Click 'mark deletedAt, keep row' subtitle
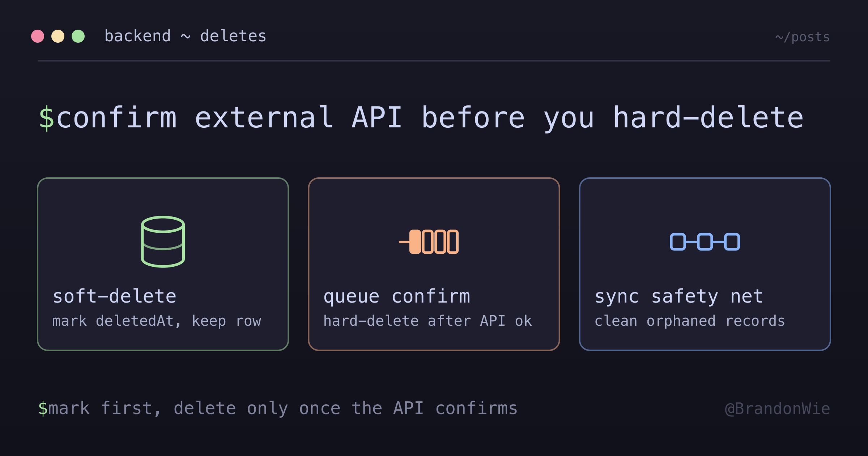Viewport: 868px width, 456px height. point(157,321)
